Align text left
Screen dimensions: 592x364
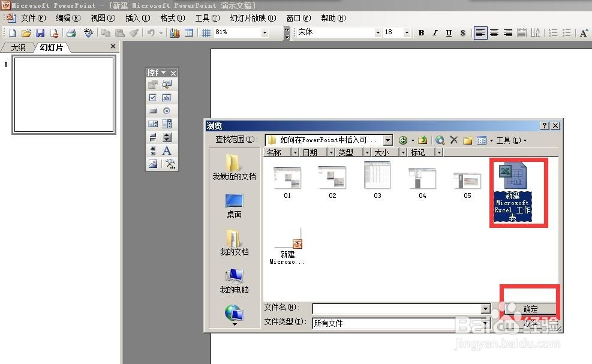[x=480, y=33]
